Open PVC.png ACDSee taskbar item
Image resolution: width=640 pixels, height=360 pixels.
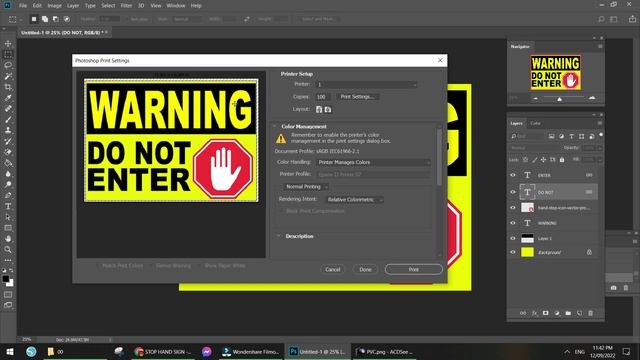coord(384,351)
